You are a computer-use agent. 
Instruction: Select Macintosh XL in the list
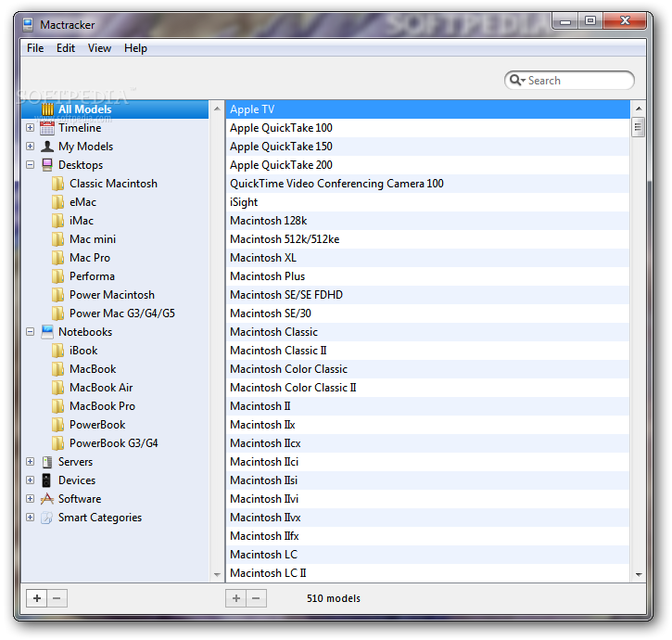pyautogui.click(x=427, y=258)
